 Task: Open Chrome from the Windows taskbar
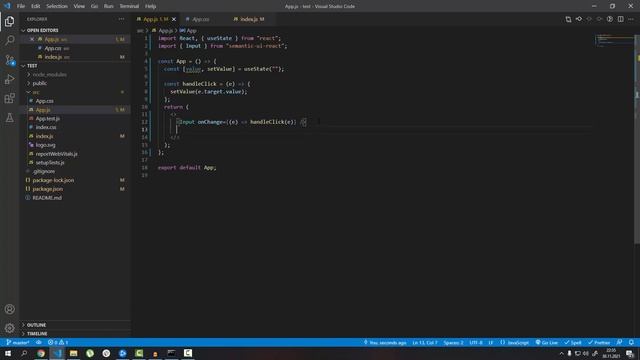tap(41, 353)
